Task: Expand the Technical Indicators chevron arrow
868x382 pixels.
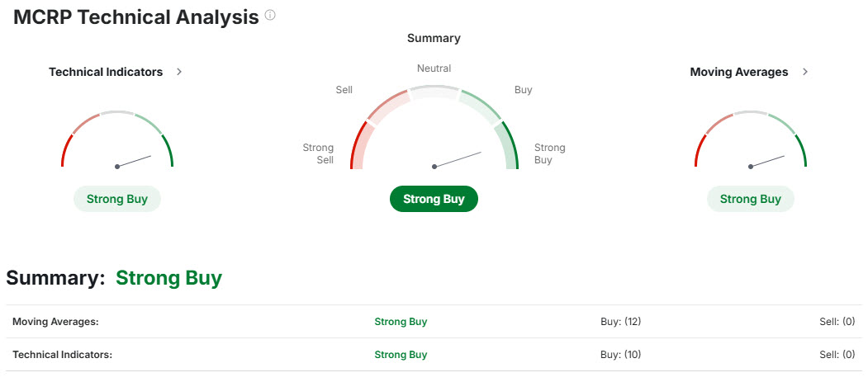Action: click(x=179, y=72)
